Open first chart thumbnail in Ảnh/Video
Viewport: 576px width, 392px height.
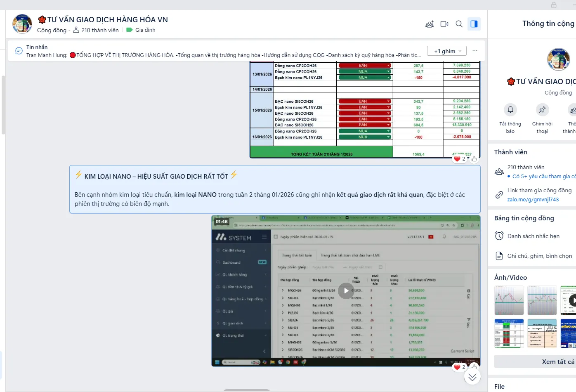click(509, 300)
